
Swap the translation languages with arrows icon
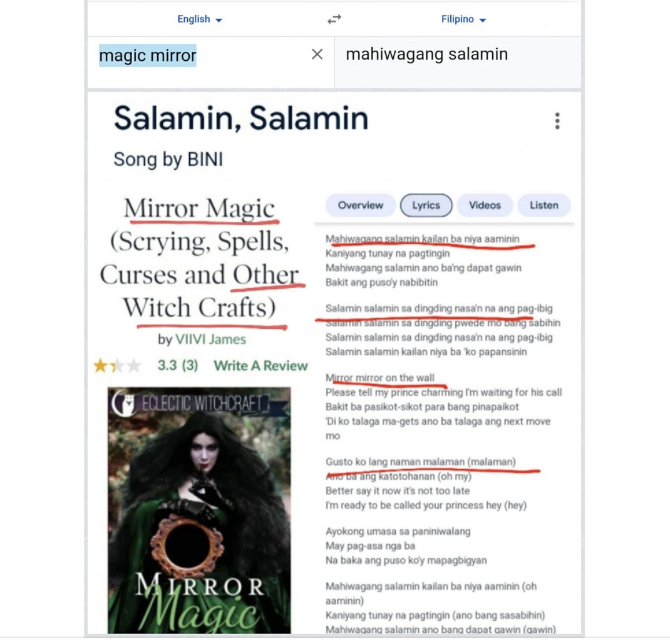334,19
